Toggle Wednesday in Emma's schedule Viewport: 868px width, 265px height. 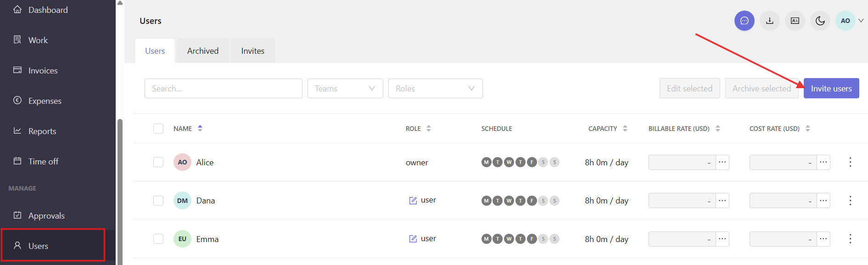point(509,239)
